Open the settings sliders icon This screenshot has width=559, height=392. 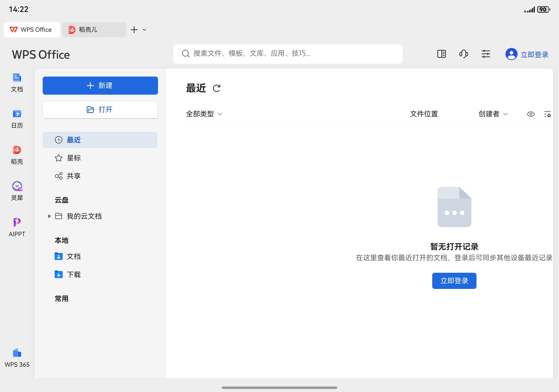tap(486, 54)
